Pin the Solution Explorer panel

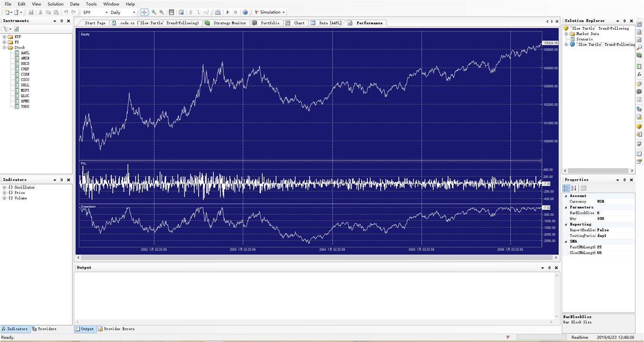[x=624, y=21]
